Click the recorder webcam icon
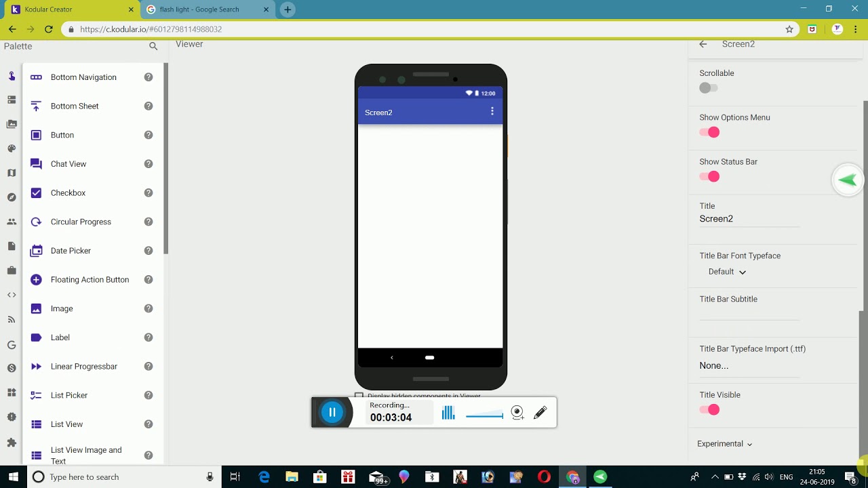The height and width of the screenshot is (488, 868). 517,413
